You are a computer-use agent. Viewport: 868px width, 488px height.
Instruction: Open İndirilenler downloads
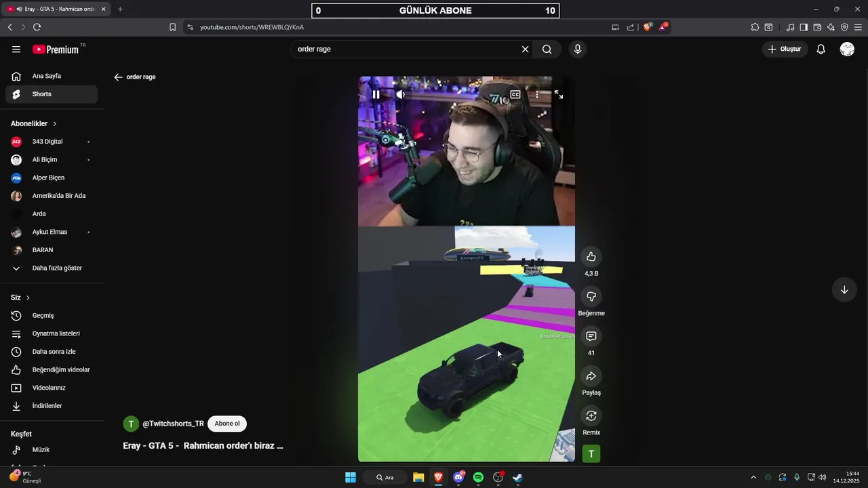tap(52, 406)
